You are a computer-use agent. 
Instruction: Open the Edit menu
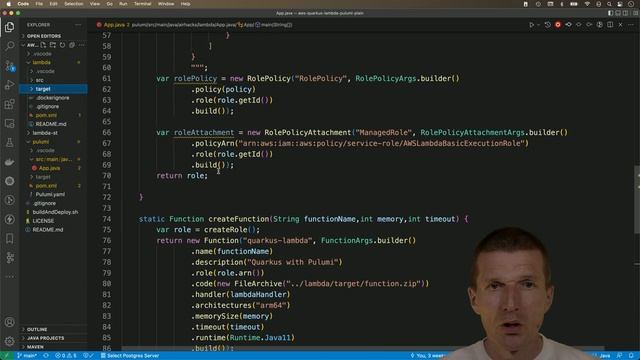[x=53, y=4]
